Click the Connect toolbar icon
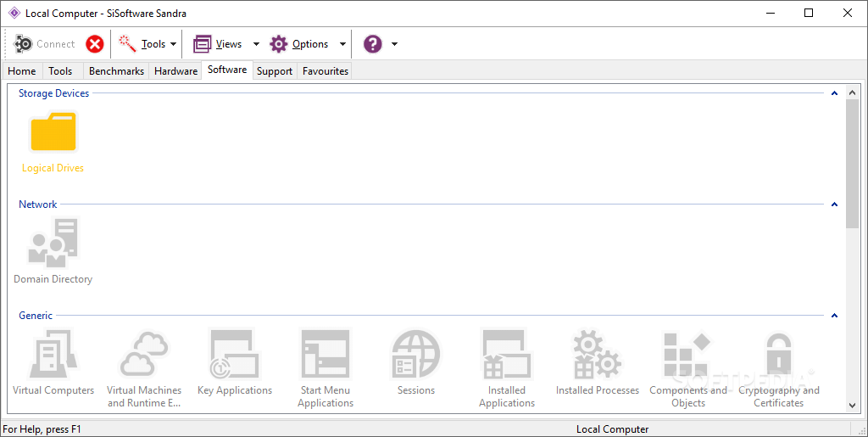Screen dimensions: 868x437 (23, 44)
